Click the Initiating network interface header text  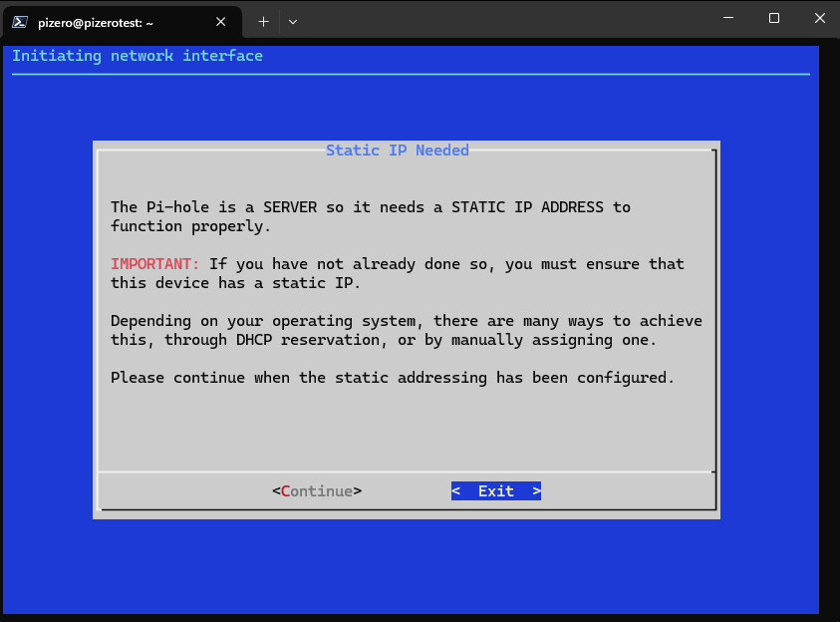[x=138, y=56]
